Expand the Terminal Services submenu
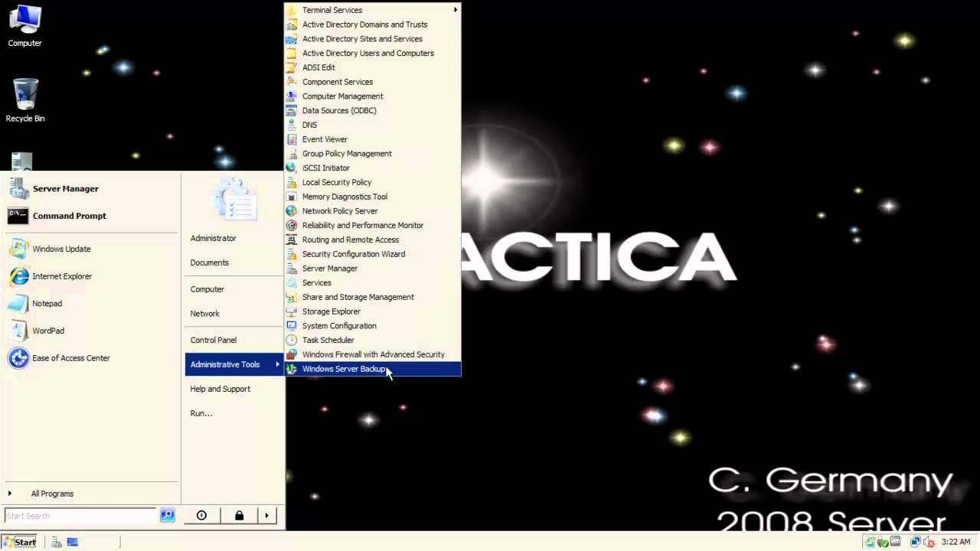The width and height of the screenshot is (980, 551). (373, 10)
